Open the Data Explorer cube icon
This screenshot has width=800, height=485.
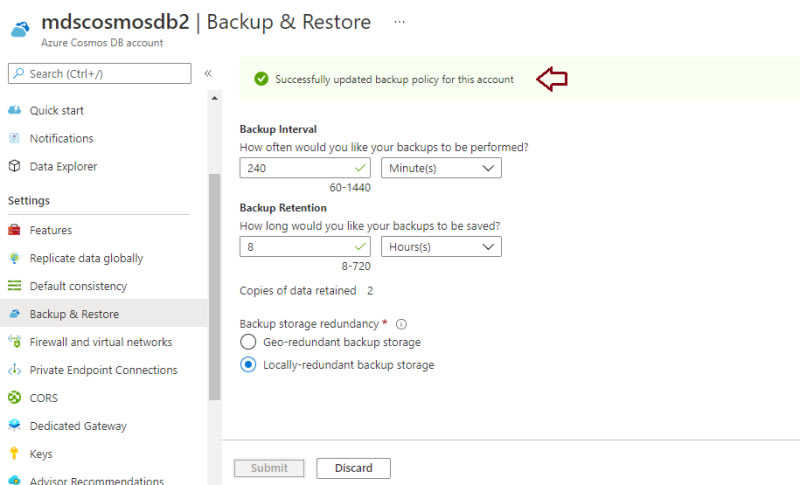point(14,166)
